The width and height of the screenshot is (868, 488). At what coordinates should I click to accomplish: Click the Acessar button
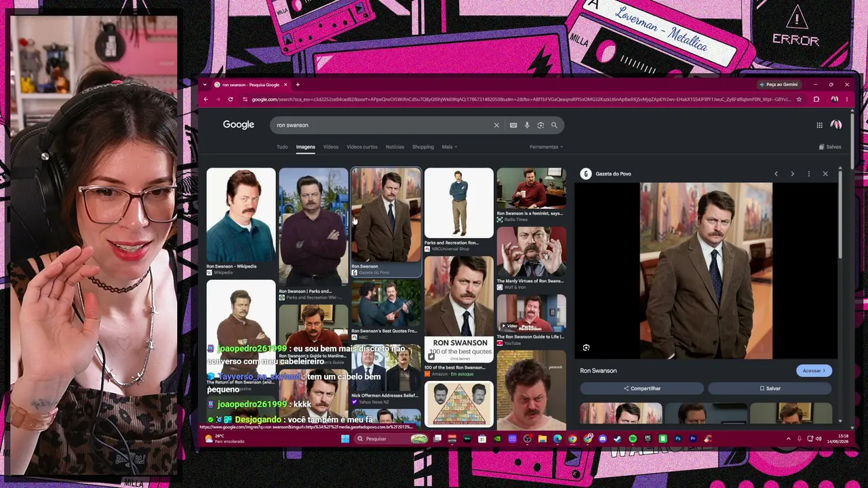pyautogui.click(x=814, y=371)
